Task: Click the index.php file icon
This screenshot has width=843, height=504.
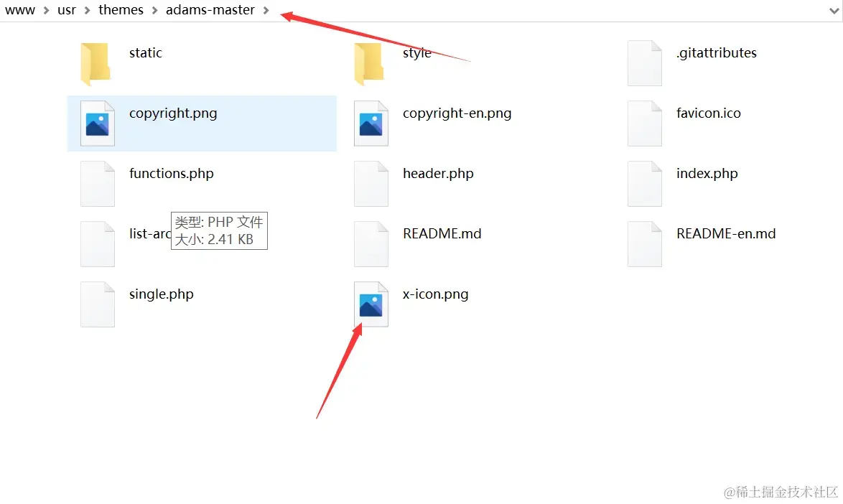Action: point(645,184)
